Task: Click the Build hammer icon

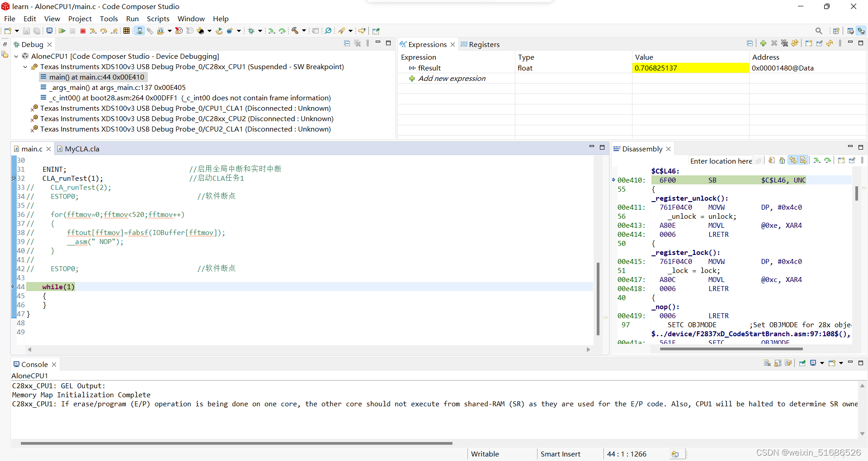Action: 295,31
